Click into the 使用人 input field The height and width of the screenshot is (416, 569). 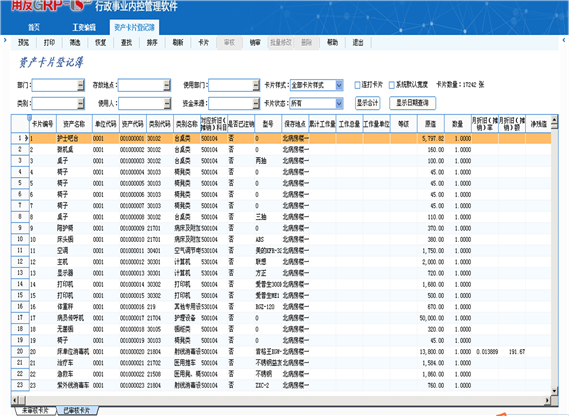point(141,104)
